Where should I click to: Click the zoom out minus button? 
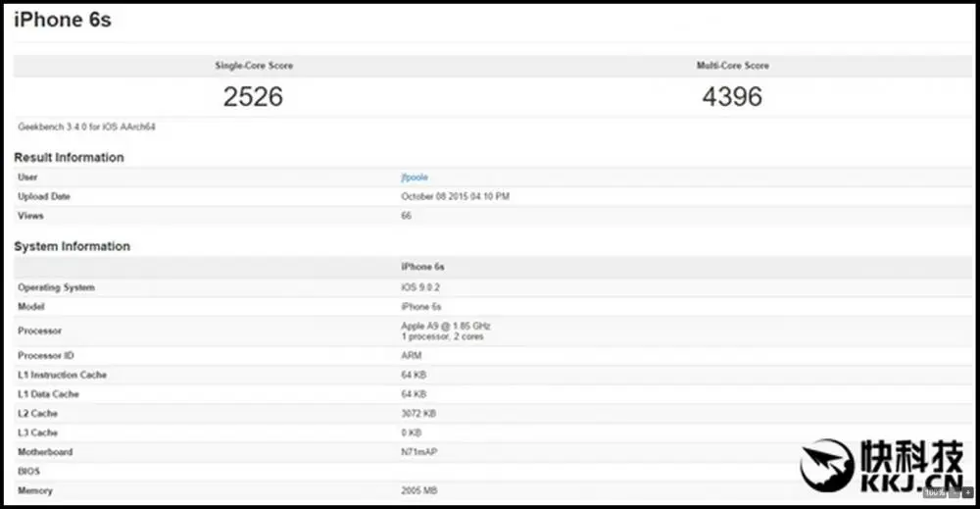tap(955, 493)
